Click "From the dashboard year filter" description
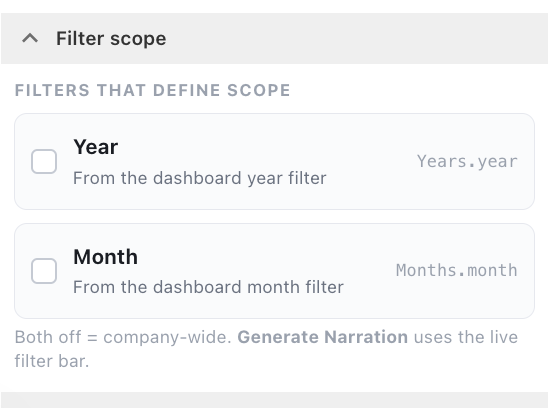554x408 pixels. tap(200, 178)
